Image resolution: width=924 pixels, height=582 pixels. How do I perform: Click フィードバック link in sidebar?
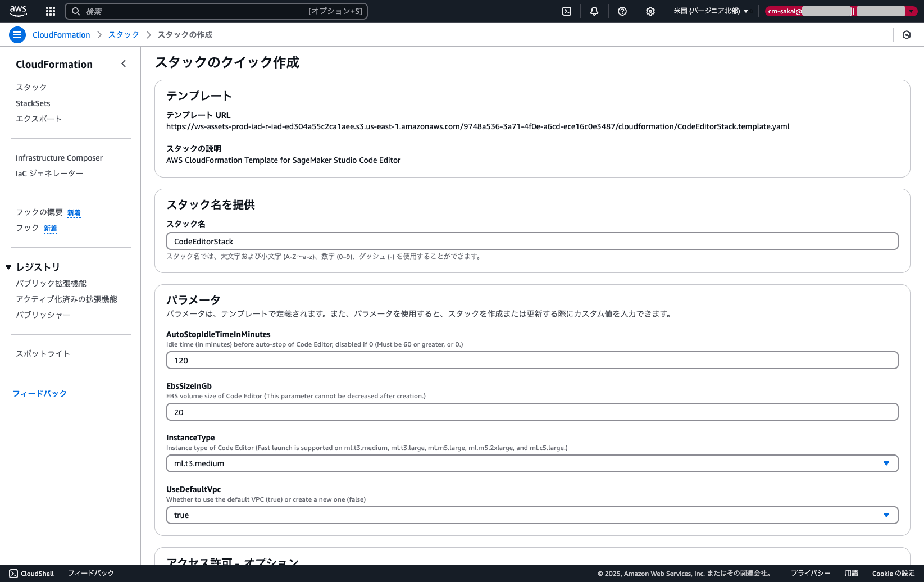(40, 393)
